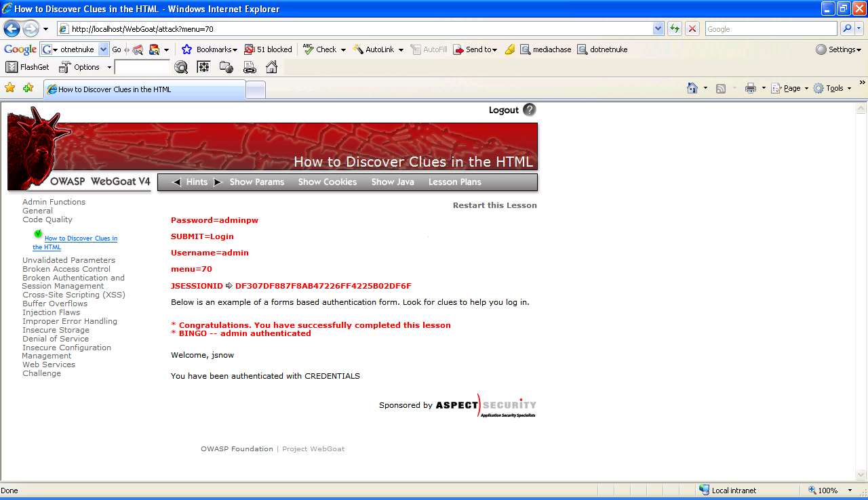Click the Google search box at top right

[770, 28]
